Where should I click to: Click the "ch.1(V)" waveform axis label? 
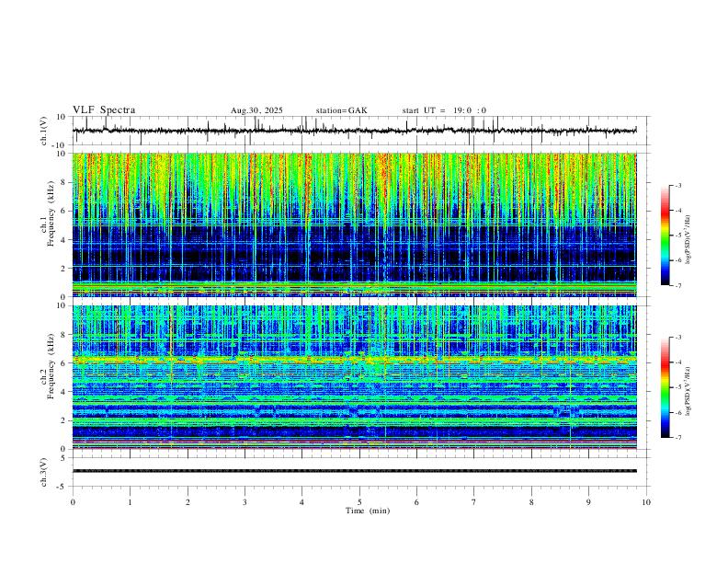point(44,131)
